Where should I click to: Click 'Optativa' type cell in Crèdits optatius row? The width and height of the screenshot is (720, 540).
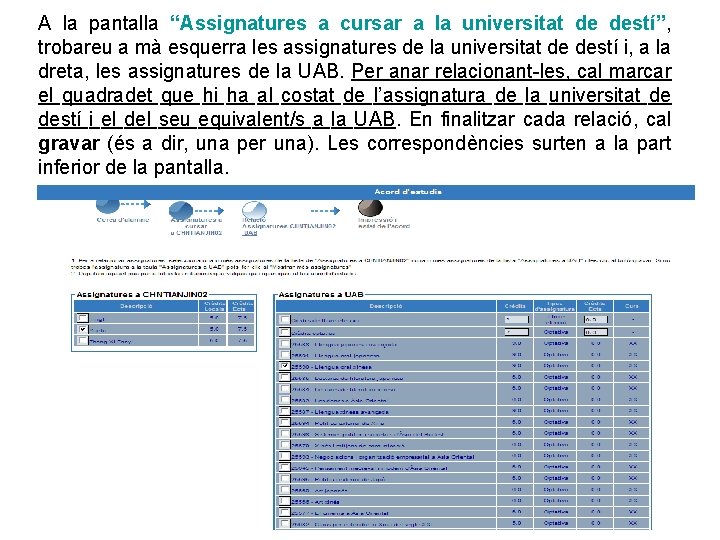[x=556, y=332]
